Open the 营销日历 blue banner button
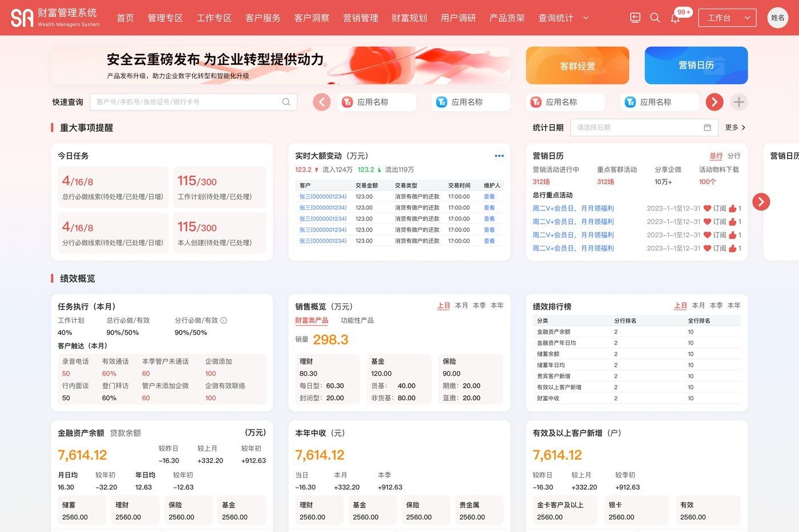Image resolution: width=799 pixels, height=532 pixels. [696, 66]
